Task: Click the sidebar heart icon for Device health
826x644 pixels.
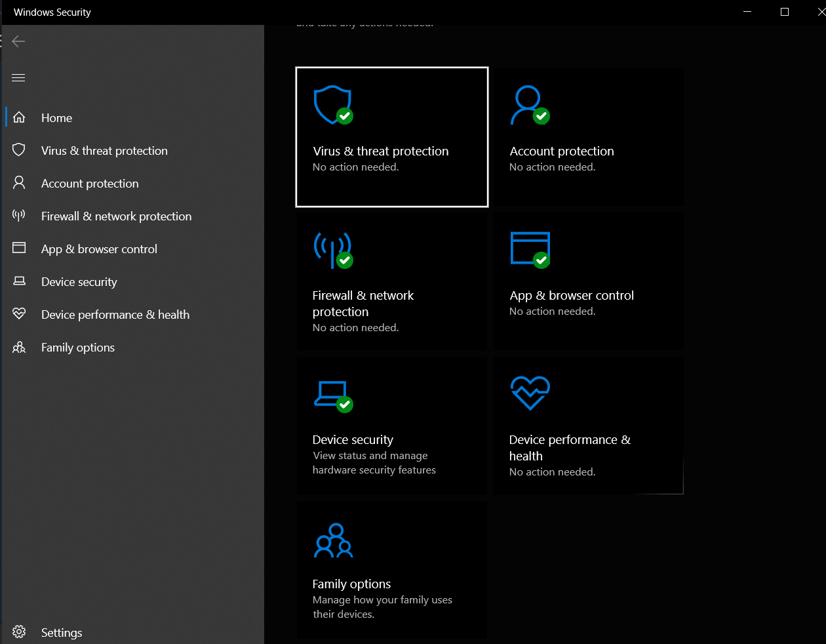Action: pos(19,314)
